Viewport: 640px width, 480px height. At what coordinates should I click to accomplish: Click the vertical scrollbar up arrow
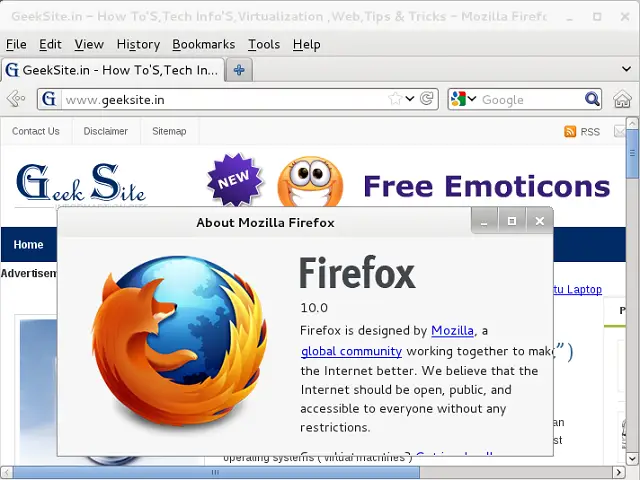[632, 123]
